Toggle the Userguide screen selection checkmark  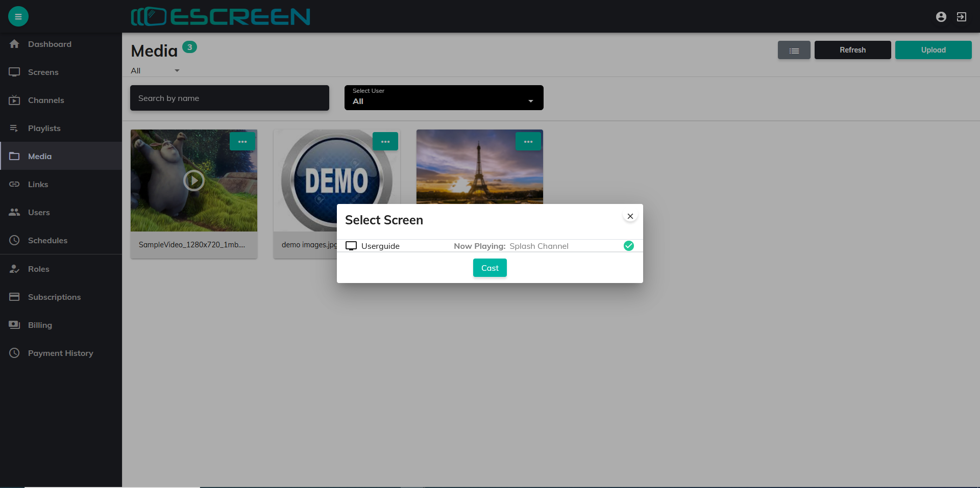(628, 246)
